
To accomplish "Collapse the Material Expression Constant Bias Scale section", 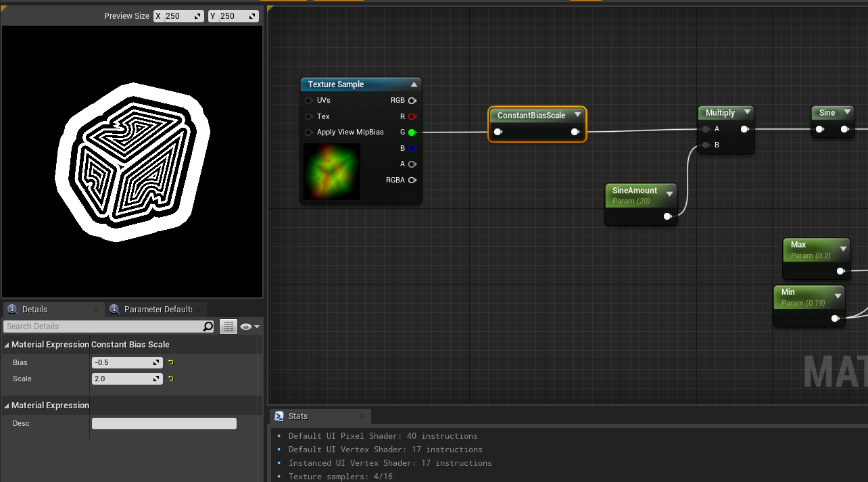I will (7, 345).
